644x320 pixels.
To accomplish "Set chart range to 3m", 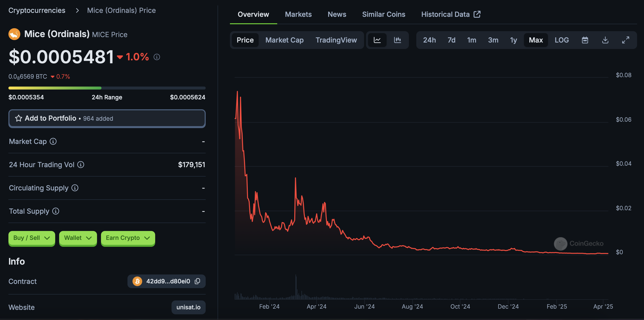I will (x=493, y=40).
